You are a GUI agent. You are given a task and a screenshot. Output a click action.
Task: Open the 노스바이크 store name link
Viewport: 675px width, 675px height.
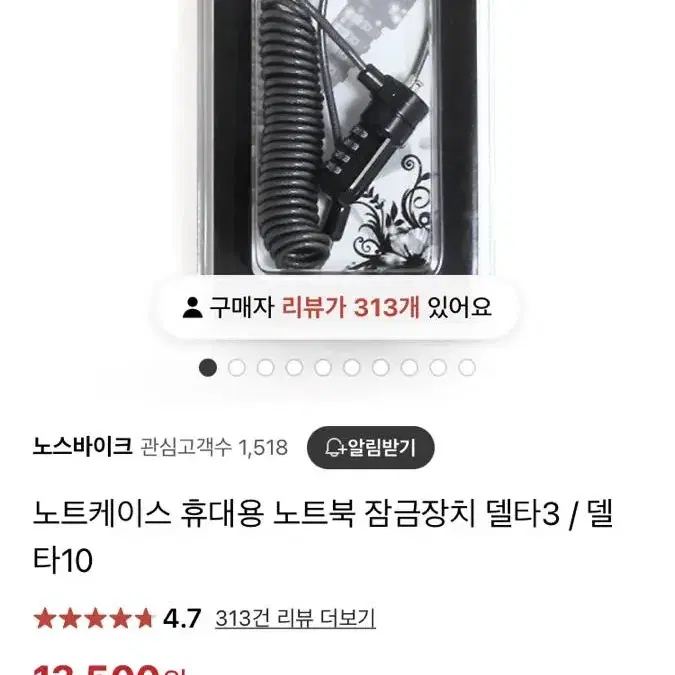82,446
